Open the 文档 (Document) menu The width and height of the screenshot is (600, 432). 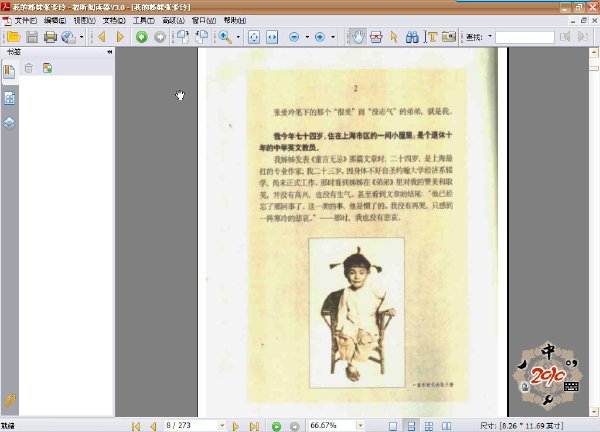point(114,20)
